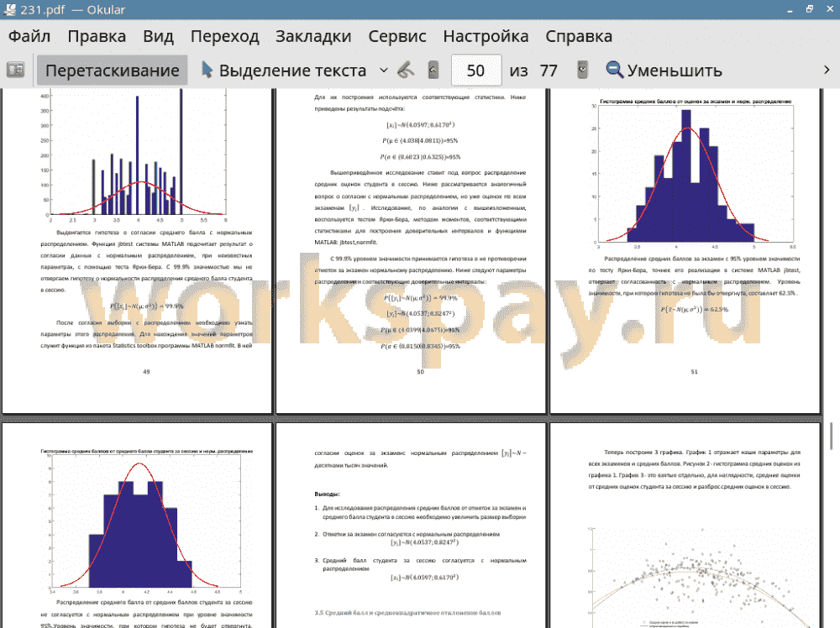Expand the hidden toolbar items chevron

(827, 71)
